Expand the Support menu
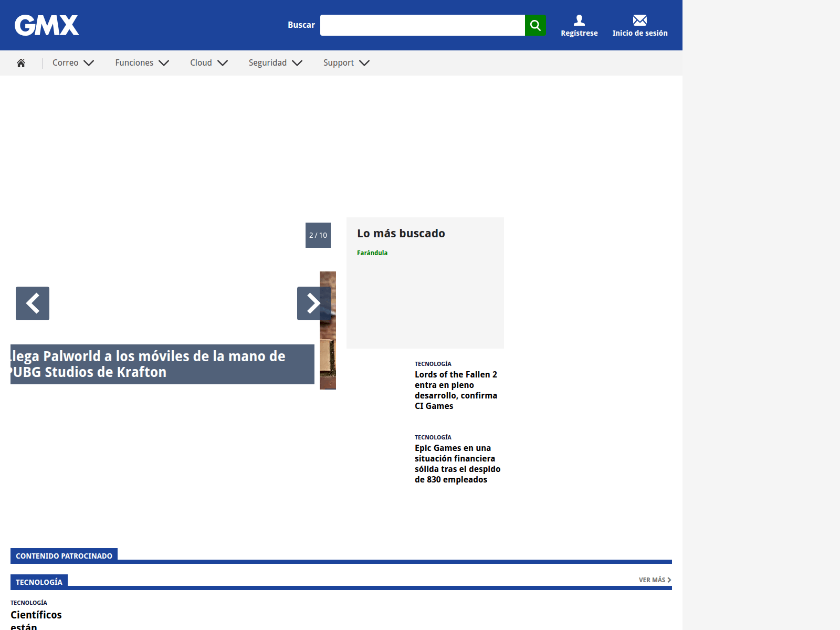 pyautogui.click(x=346, y=63)
